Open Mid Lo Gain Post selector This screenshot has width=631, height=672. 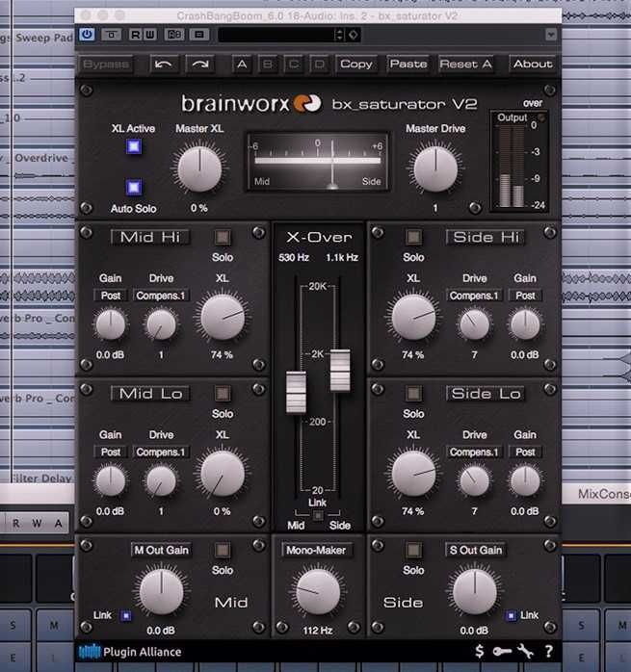110,452
